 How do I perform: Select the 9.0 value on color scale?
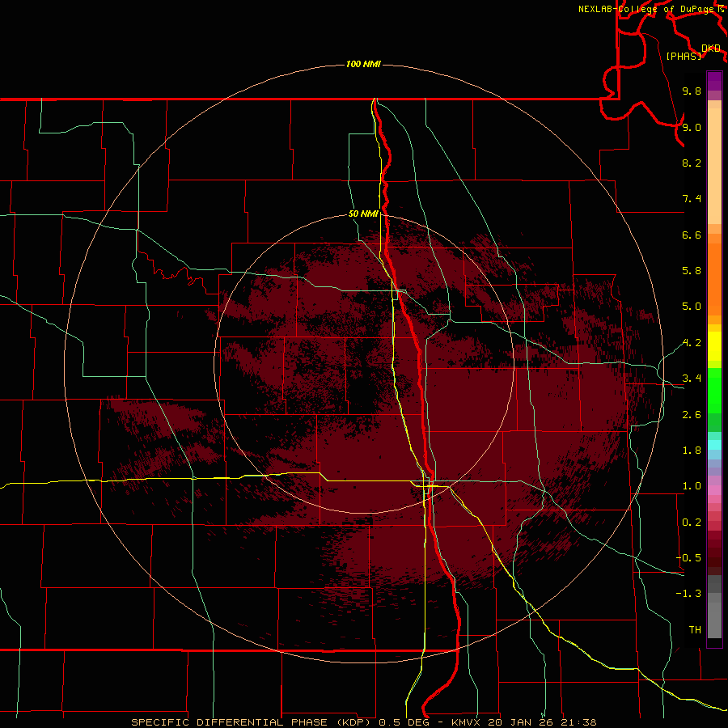[x=692, y=127]
